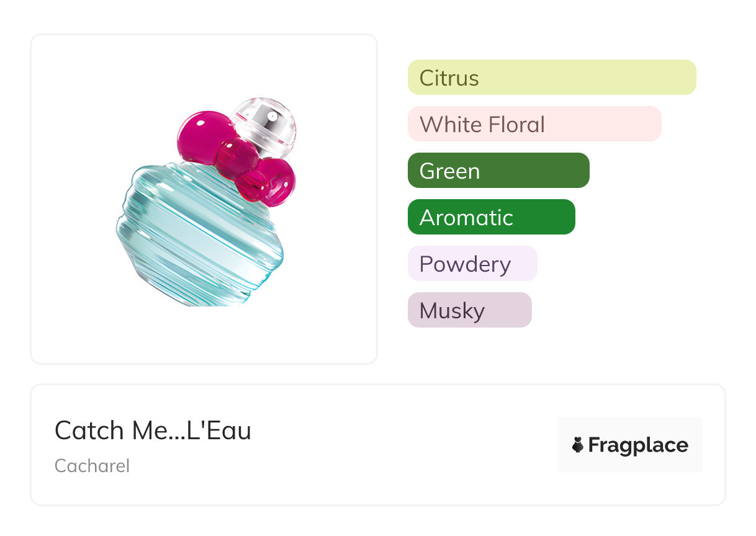Click the Fragplace wordmark text

click(x=637, y=445)
